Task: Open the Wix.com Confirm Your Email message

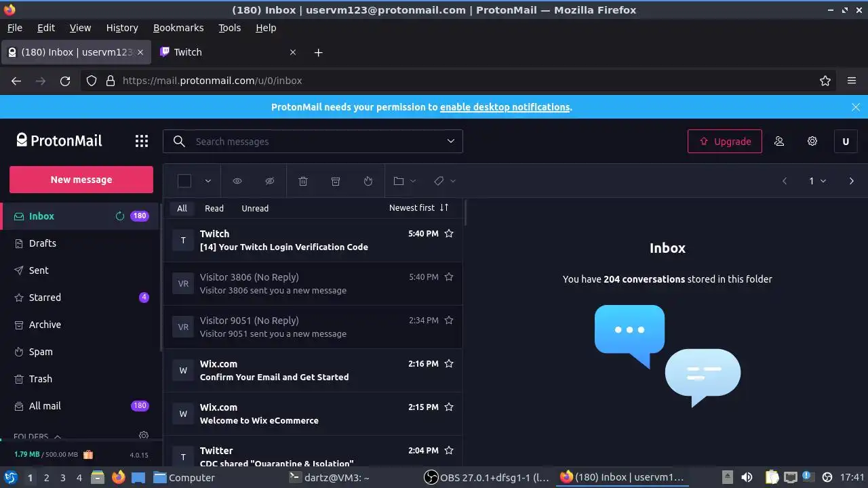Action: (313, 371)
